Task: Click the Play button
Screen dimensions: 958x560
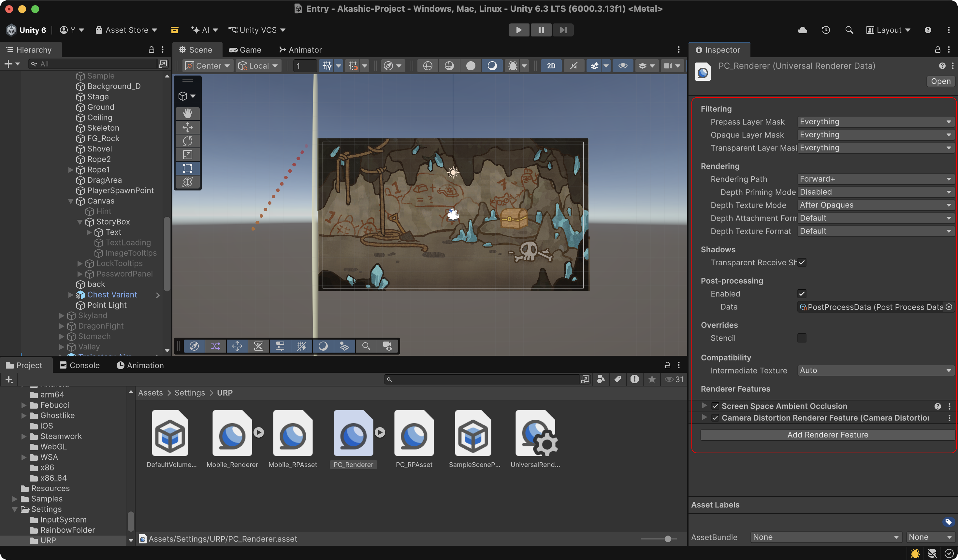Action: (x=518, y=30)
